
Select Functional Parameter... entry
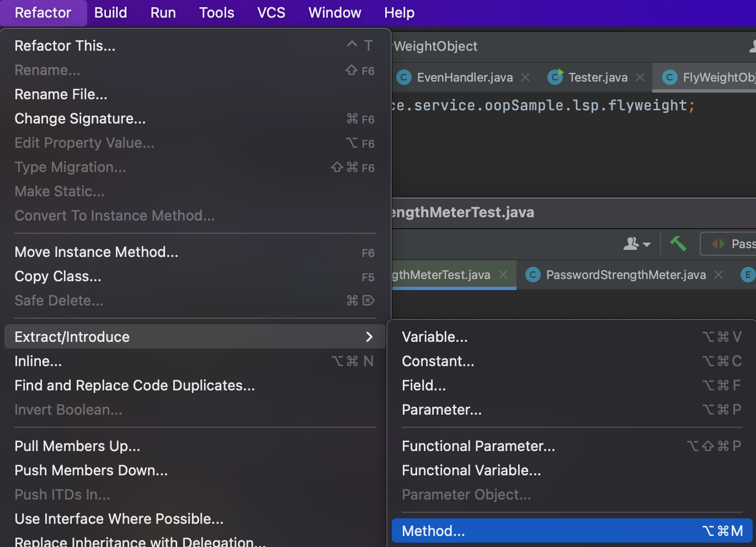pyautogui.click(x=572, y=446)
